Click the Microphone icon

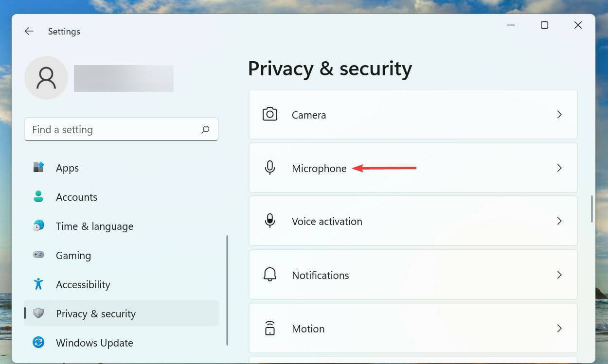pyautogui.click(x=270, y=168)
